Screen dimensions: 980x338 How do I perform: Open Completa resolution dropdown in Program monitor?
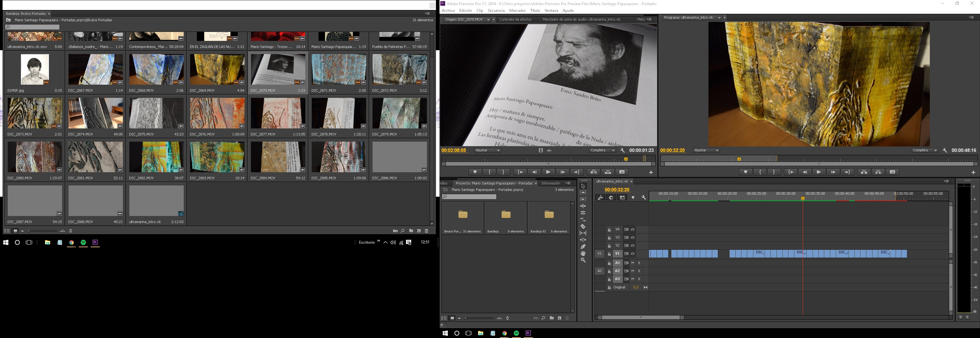click(924, 150)
